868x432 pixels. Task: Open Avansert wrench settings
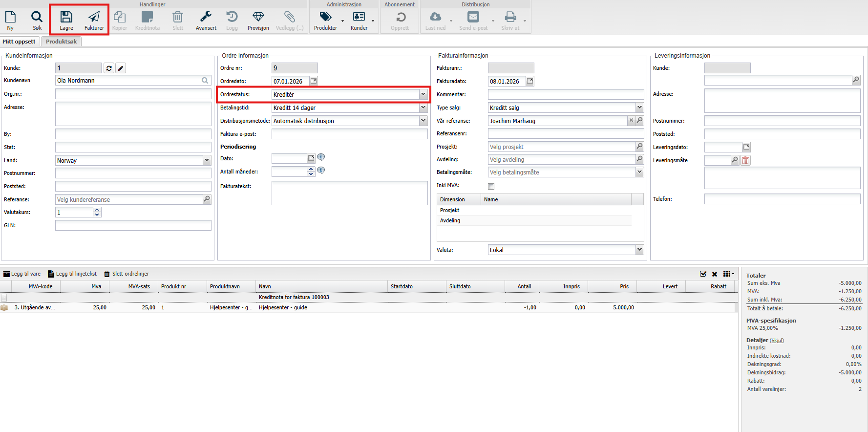pos(206,17)
